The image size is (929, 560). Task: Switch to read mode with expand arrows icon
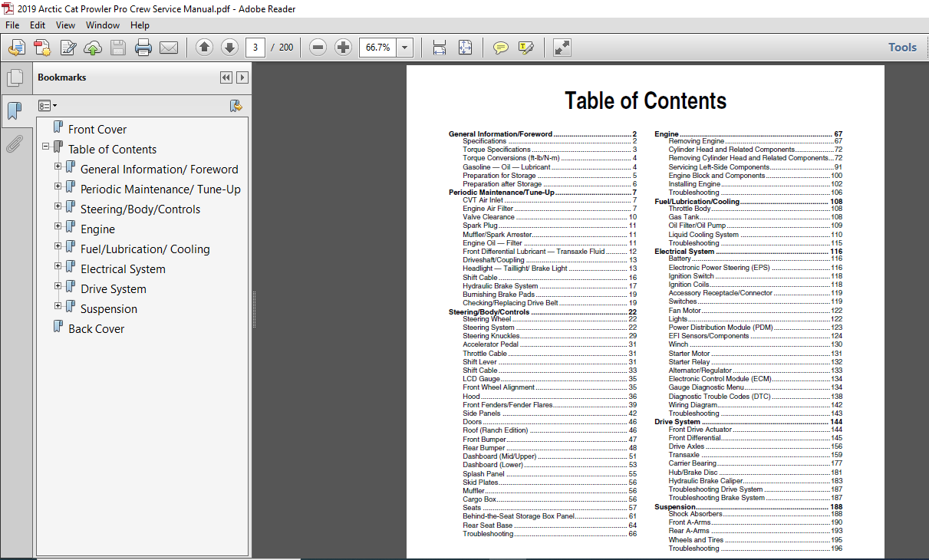(x=562, y=48)
